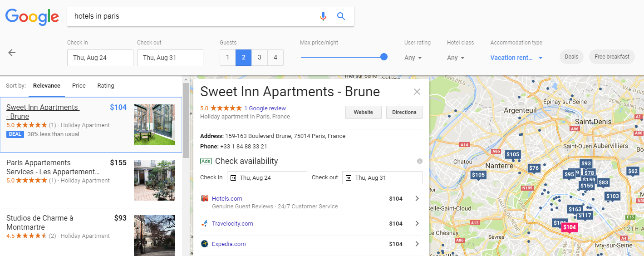The width and height of the screenshot is (644, 256).
Task: Open the Hotel class dropdown
Action: click(456, 58)
